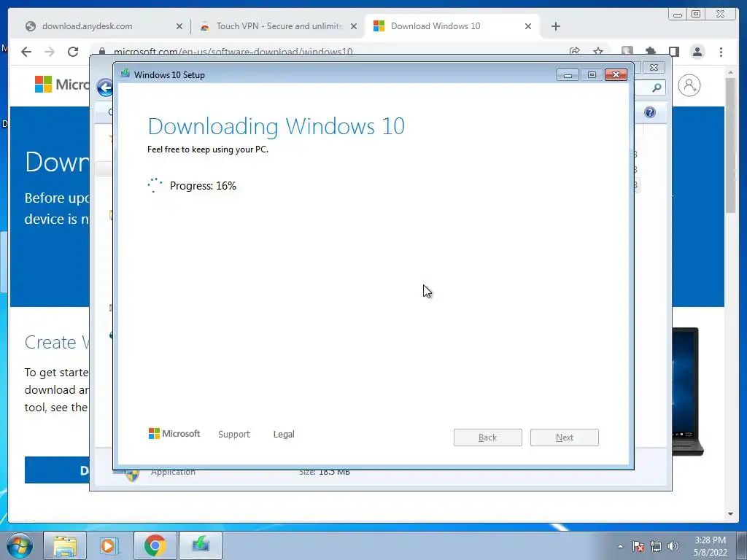Click the Microsoft logo in Setup

[x=174, y=434]
